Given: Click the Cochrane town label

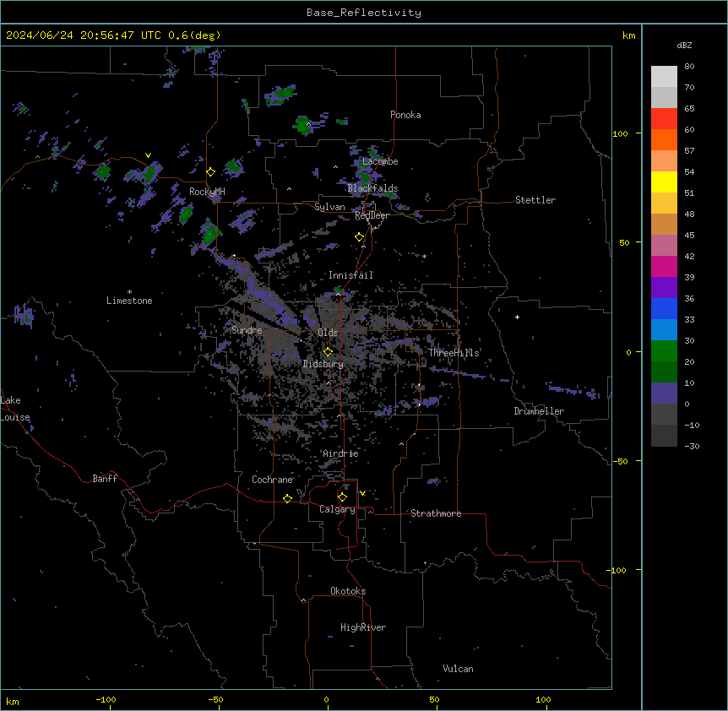Looking at the screenshot, I should pos(272,480).
